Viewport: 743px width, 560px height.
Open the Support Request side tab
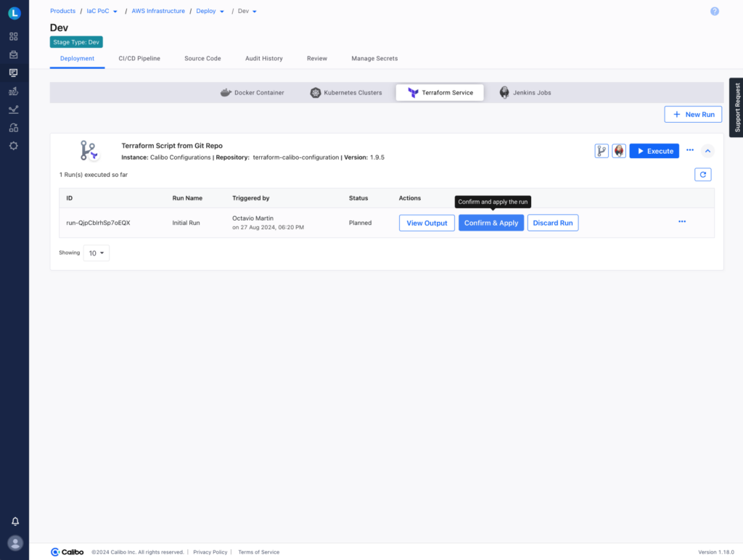pos(736,107)
